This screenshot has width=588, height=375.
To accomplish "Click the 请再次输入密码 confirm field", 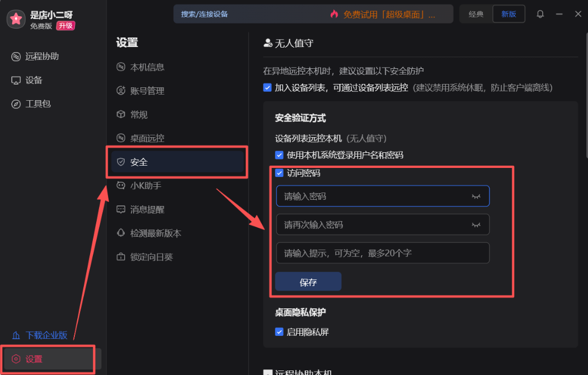I will click(x=383, y=224).
